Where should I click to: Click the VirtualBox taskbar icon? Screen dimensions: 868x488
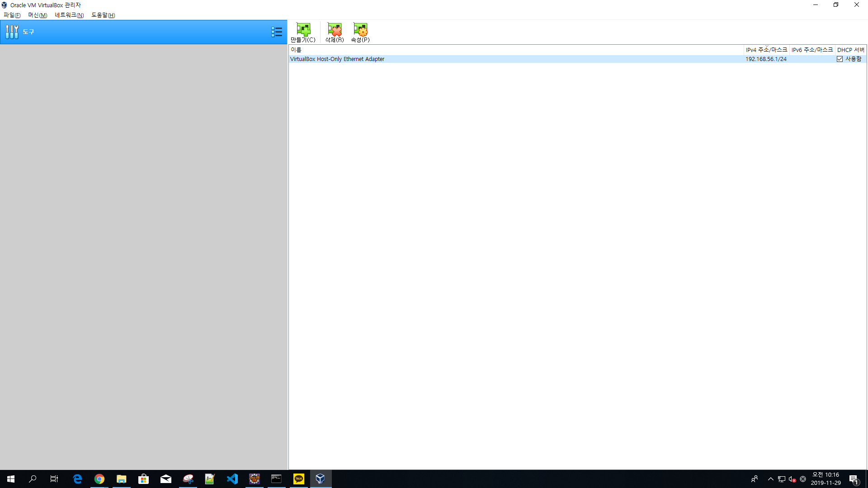pos(320,479)
